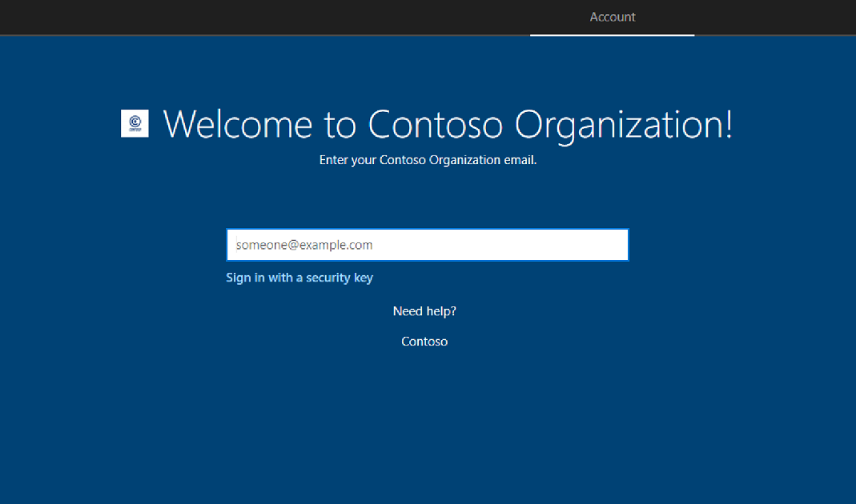Click the underline indicator beneath Account
This screenshot has width=856, height=504.
pyautogui.click(x=612, y=35)
